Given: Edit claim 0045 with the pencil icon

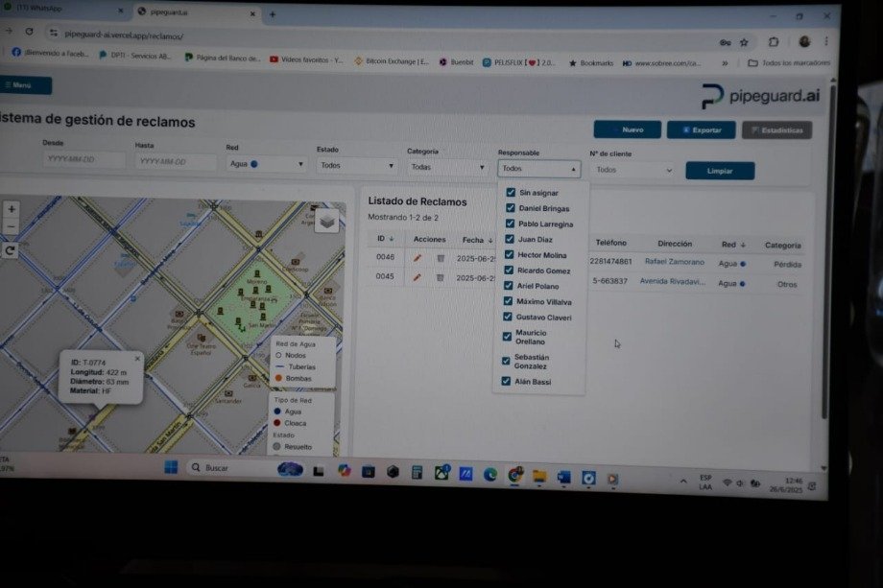Looking at the screenshot, I should [x=417, y=277].
